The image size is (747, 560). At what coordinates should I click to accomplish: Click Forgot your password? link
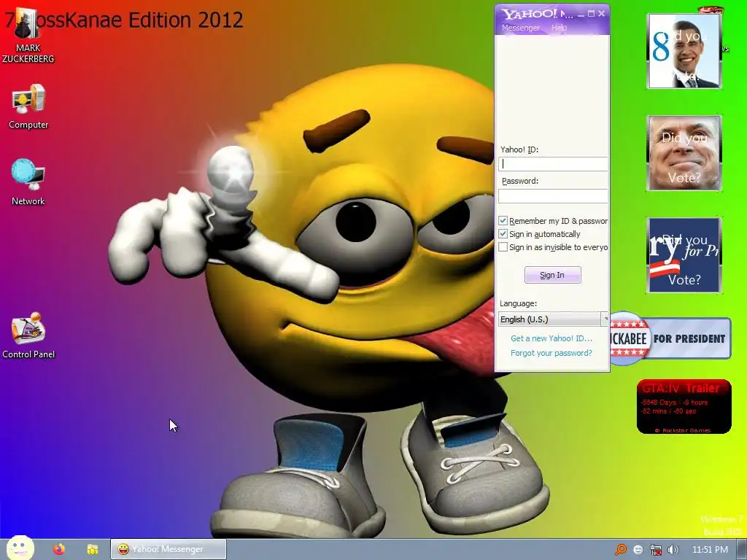(551, 353)
